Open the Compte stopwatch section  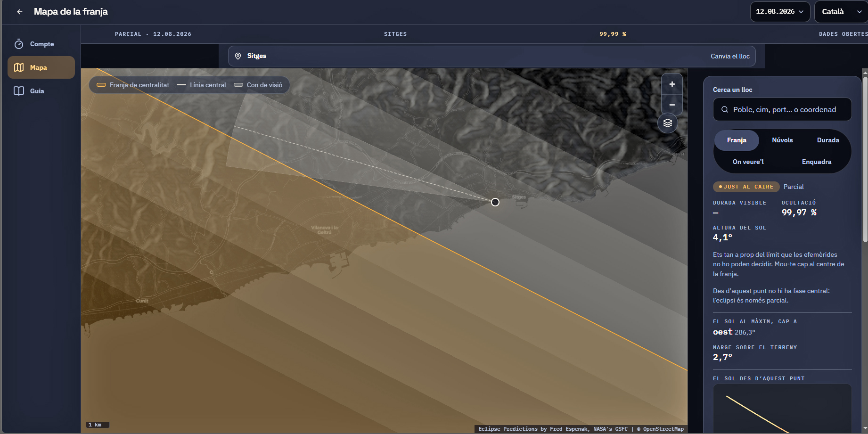[x=41, y=44]
